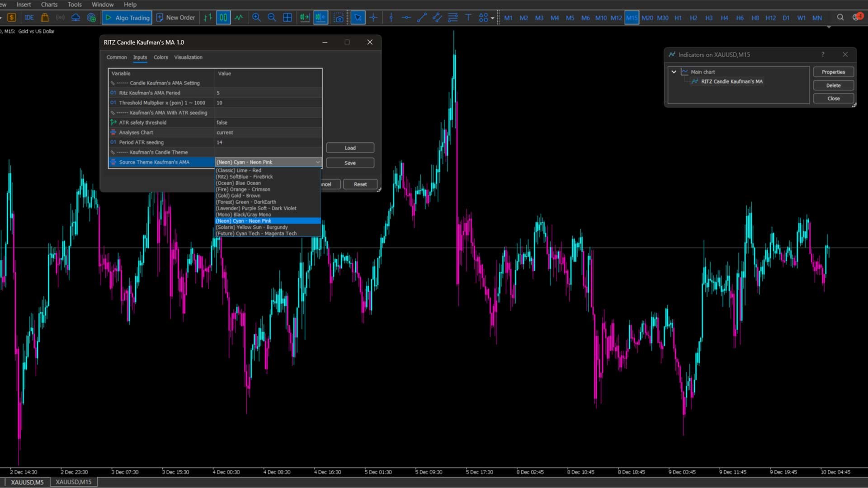The width and height of the screenshot is (868, 488).
Task: Select the crosshair tool
Action: click(373, 18)
